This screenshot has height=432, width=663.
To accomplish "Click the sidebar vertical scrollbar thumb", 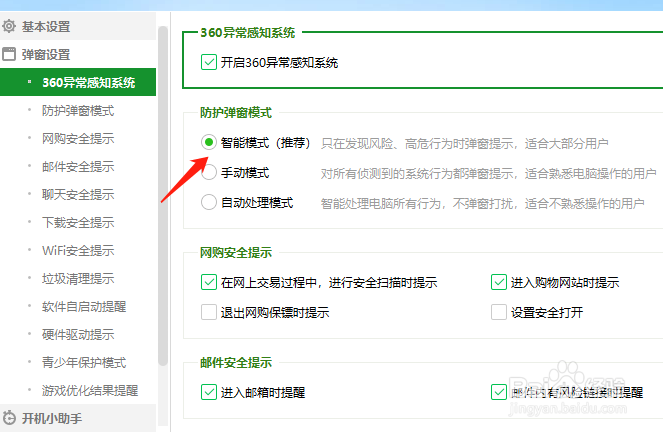I will click(163, 196).
